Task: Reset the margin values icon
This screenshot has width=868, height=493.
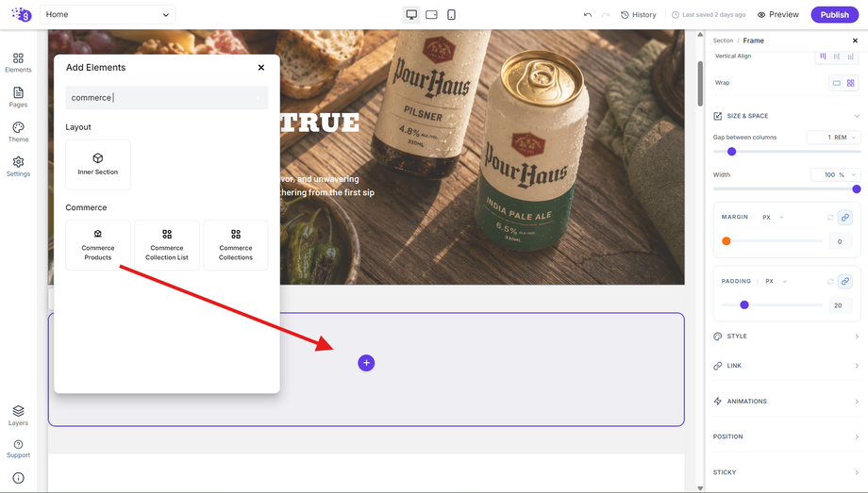Action: pos(830,218)
